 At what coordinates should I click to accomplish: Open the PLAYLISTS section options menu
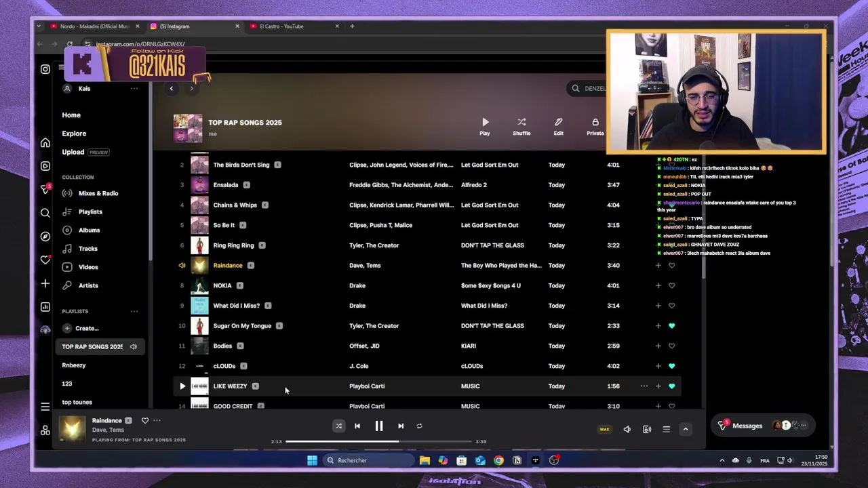[x=134, y=311]
